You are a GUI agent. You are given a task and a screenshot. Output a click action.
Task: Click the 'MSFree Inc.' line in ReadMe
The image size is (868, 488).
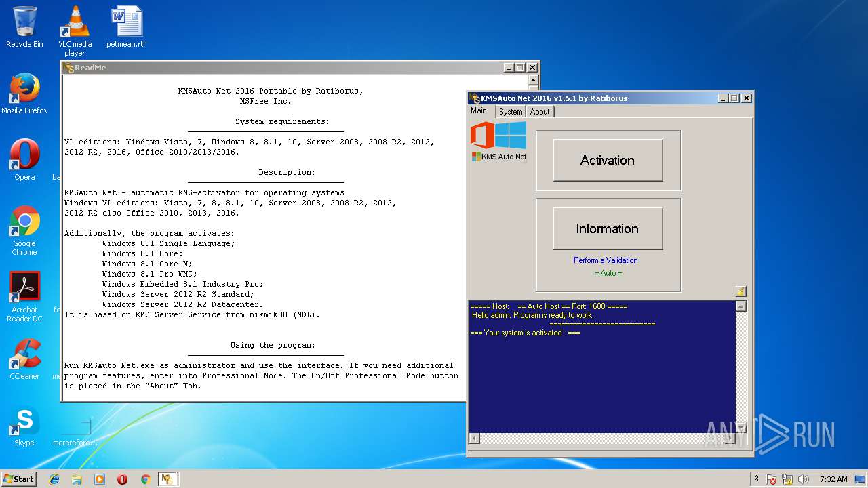(x=265, y=101)
